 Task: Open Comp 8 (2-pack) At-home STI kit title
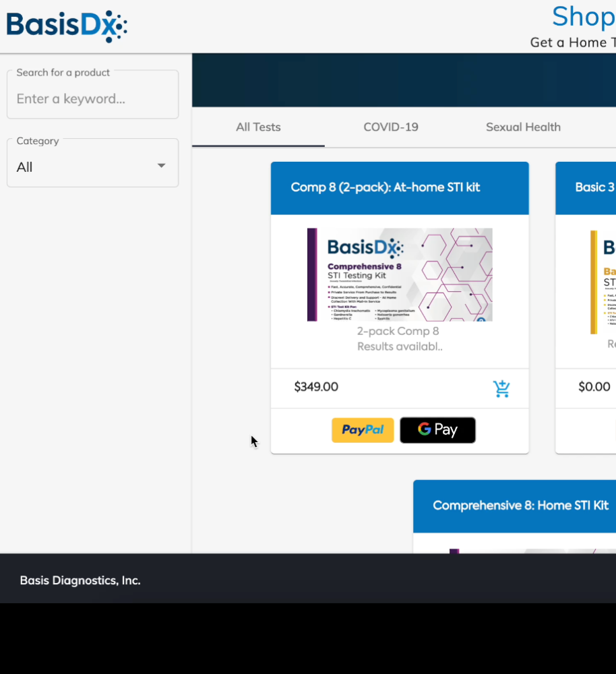click(386, 187)
